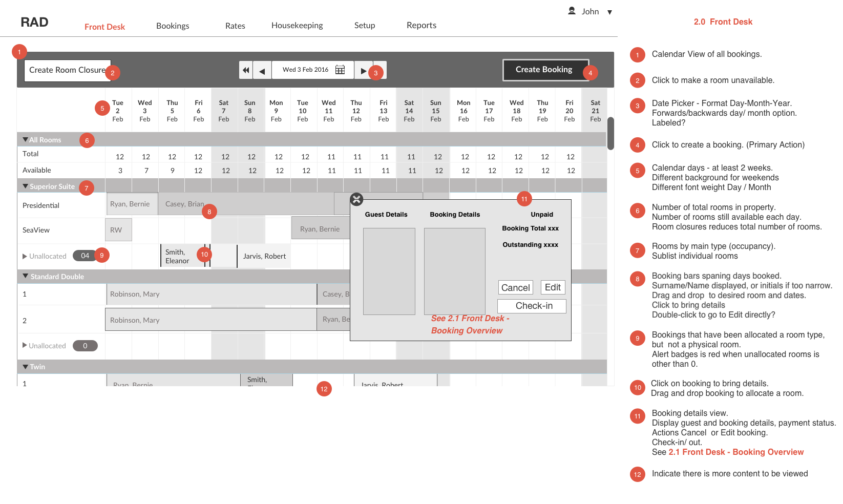Viewport: 843px width, 504px height.
Task: Click the Unpaid status text in popup
Action: point(542,215)
